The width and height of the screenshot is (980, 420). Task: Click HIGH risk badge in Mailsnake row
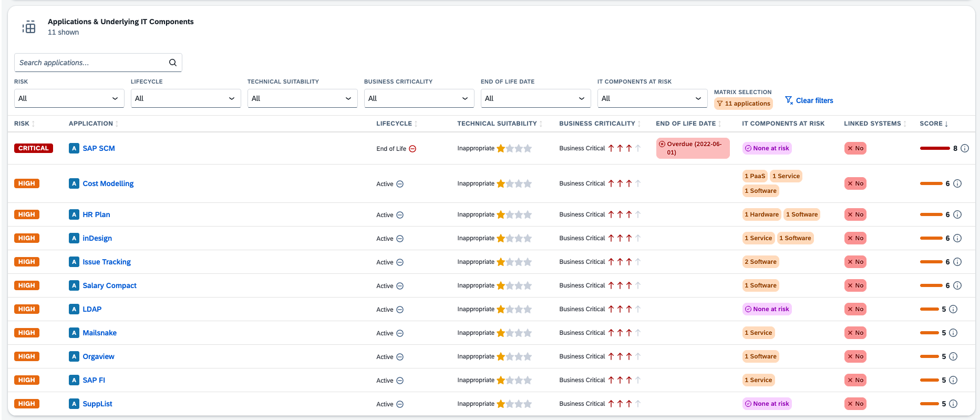point(27,333)
